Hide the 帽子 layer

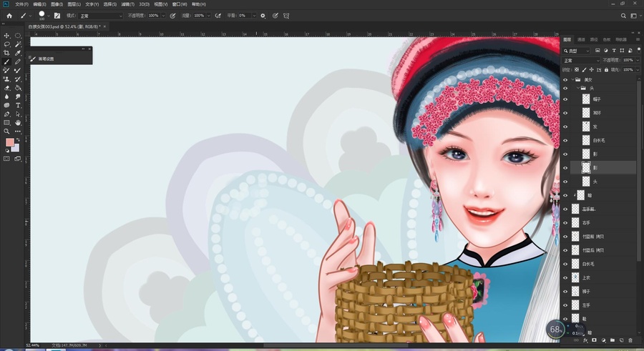(565, 99)
